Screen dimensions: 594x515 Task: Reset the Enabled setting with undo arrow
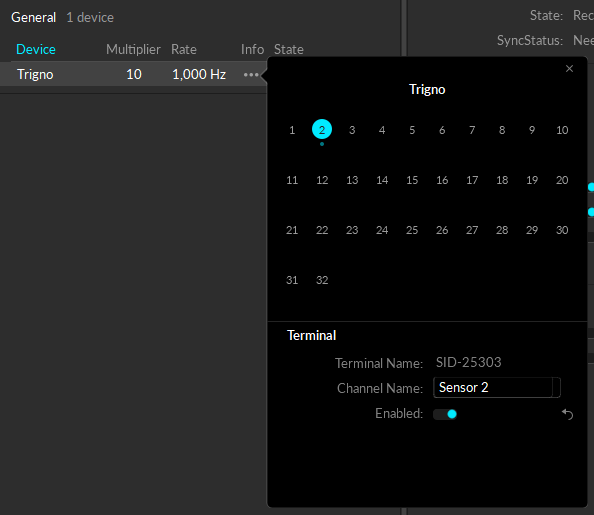pyautogui.click(x=567, y=414)
